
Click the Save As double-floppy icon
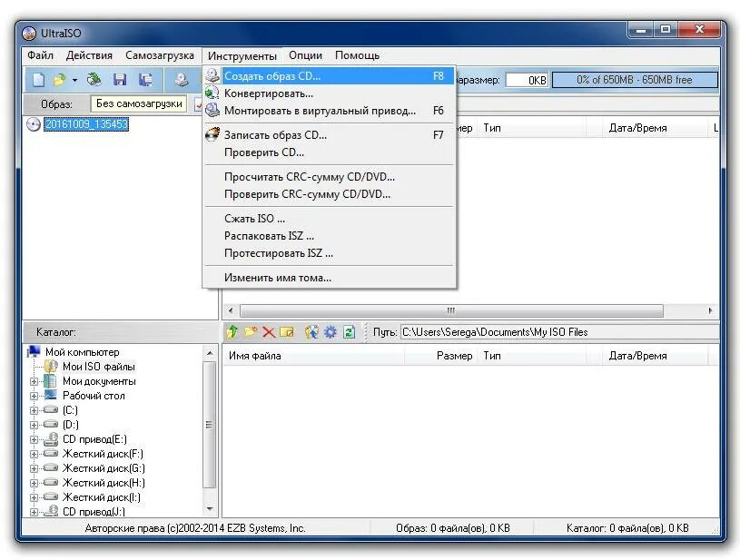coord(145,79)
